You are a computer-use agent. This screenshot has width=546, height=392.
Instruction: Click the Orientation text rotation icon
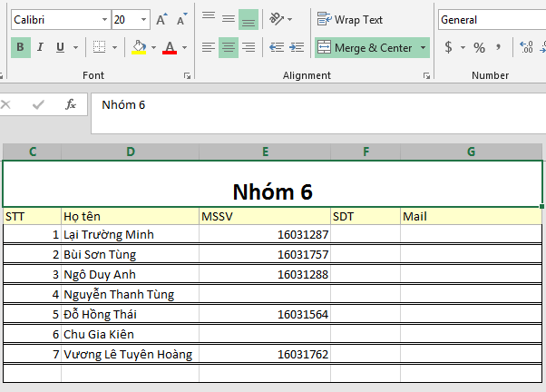pos(277,19)
